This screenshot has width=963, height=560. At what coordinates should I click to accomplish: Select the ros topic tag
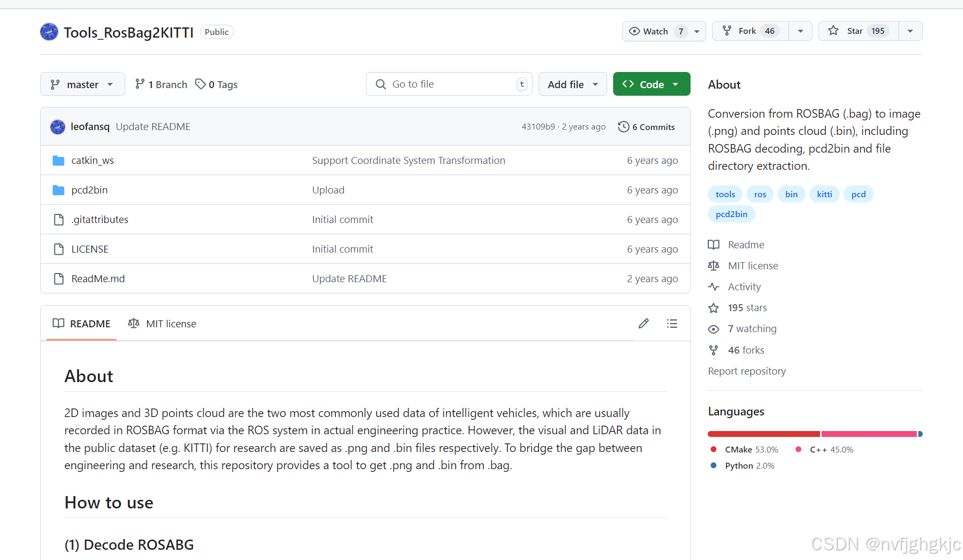click(760, 195)
